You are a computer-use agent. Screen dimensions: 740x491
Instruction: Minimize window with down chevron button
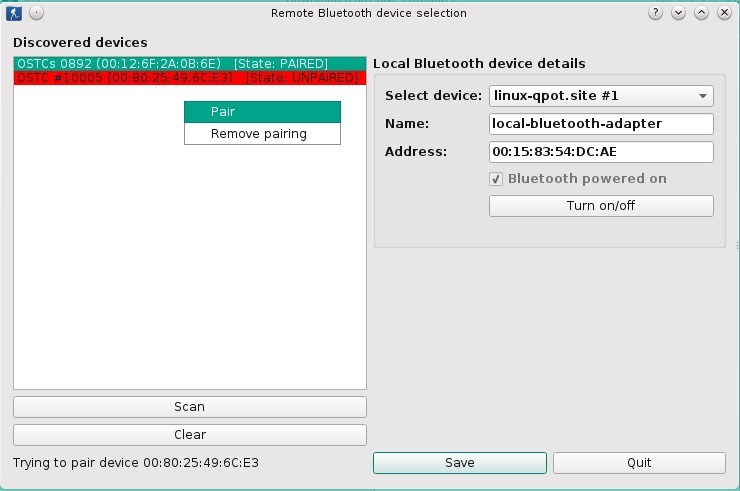(x=678, y=13)
